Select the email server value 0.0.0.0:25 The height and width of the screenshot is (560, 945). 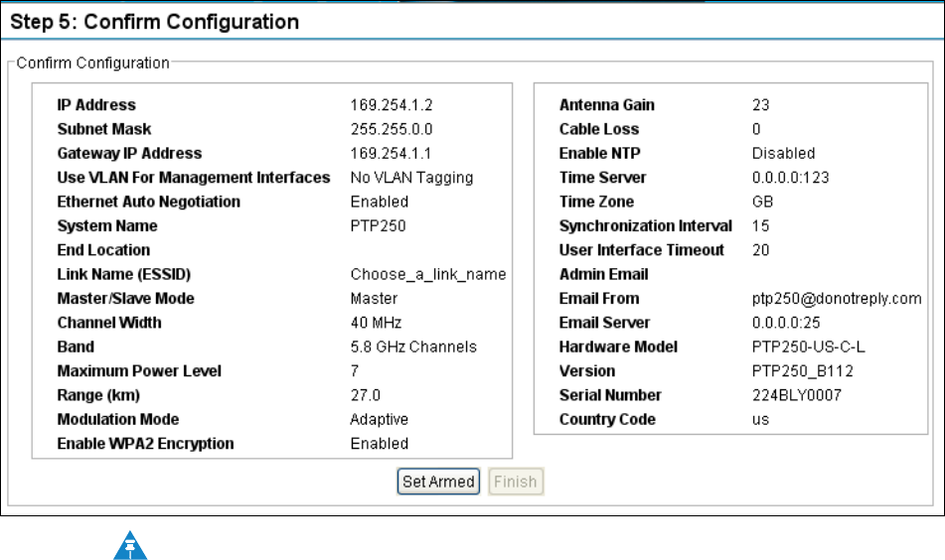coord(786,323)
